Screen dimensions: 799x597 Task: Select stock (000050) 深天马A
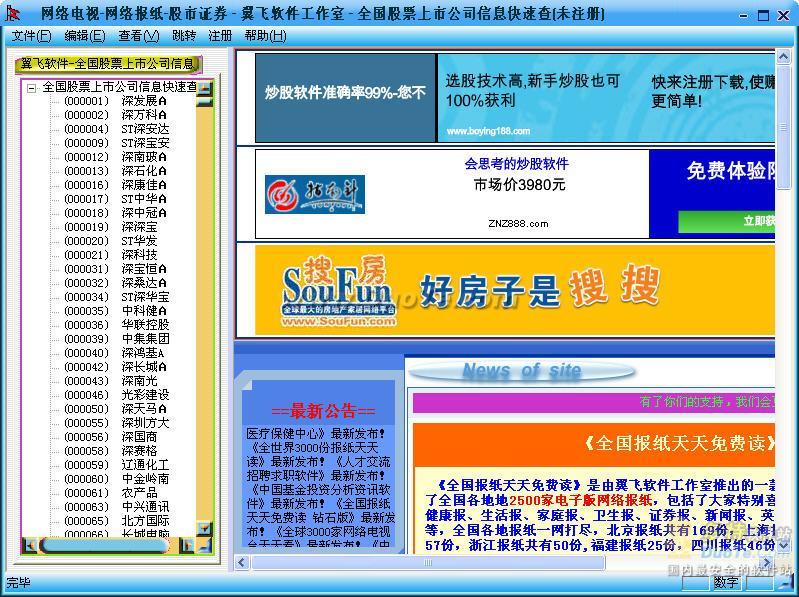coord(116,409)
